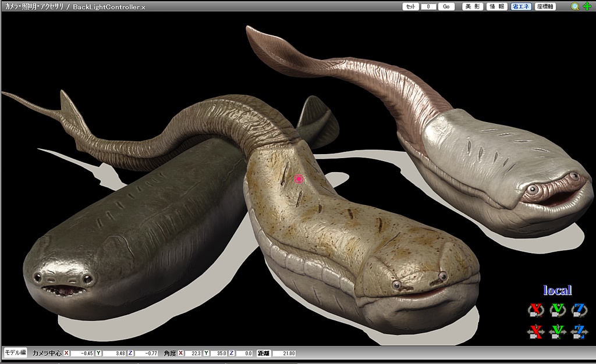The height and width of the screenshot is (364, 596).
Task: Click the red X camera rotation icon
Action: [x=535, y=309]
